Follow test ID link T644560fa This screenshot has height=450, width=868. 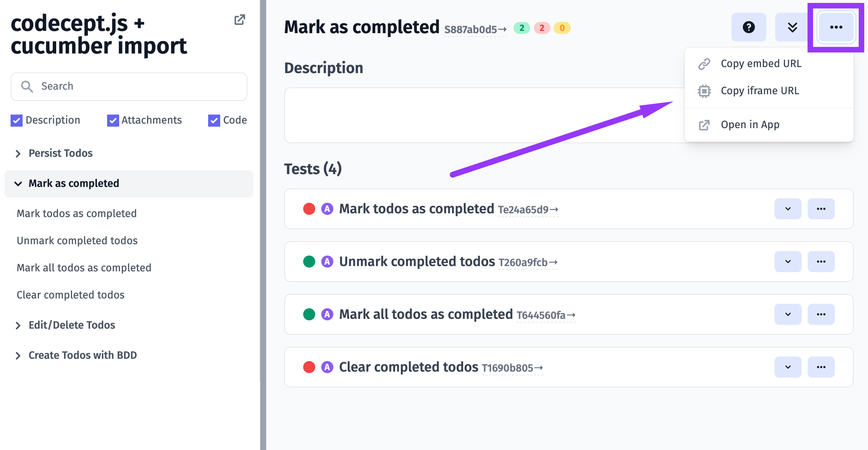click(x=546, y=315)
